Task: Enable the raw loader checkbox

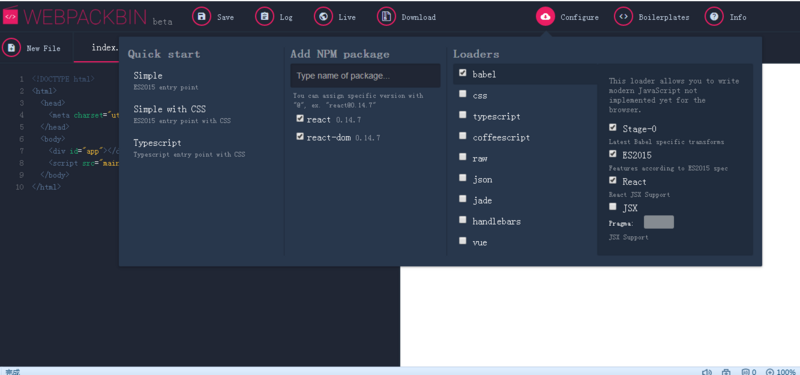Action: coord(462,157)
